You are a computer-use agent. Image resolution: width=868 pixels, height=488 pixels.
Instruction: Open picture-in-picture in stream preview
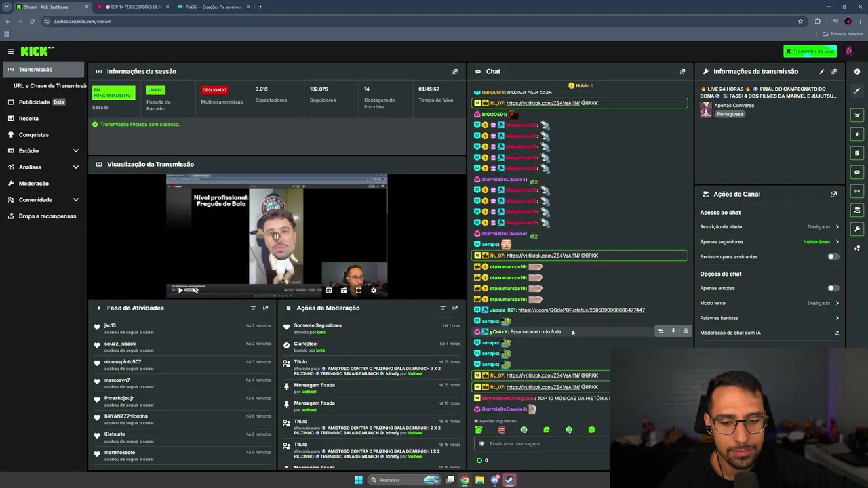329,291
